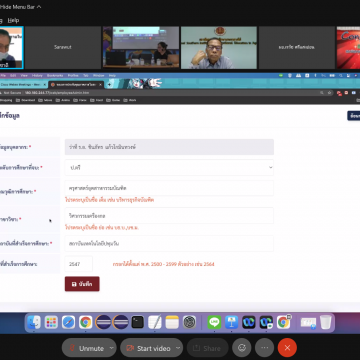Start video in the meeting
The height and width of the screenshot is (360, 360).
149,348
